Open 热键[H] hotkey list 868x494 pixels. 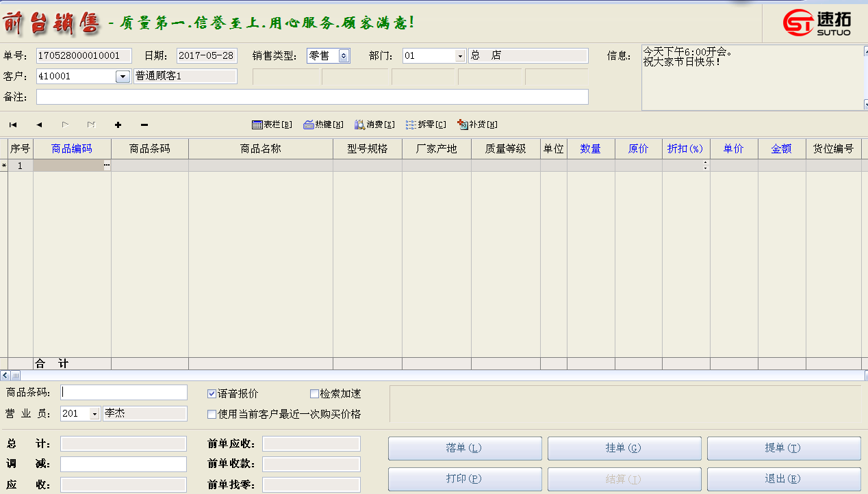point(323,125)
